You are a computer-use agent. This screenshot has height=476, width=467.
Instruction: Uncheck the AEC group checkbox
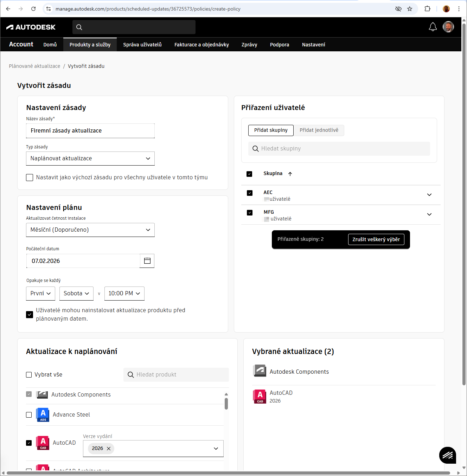tap(250, 193)
